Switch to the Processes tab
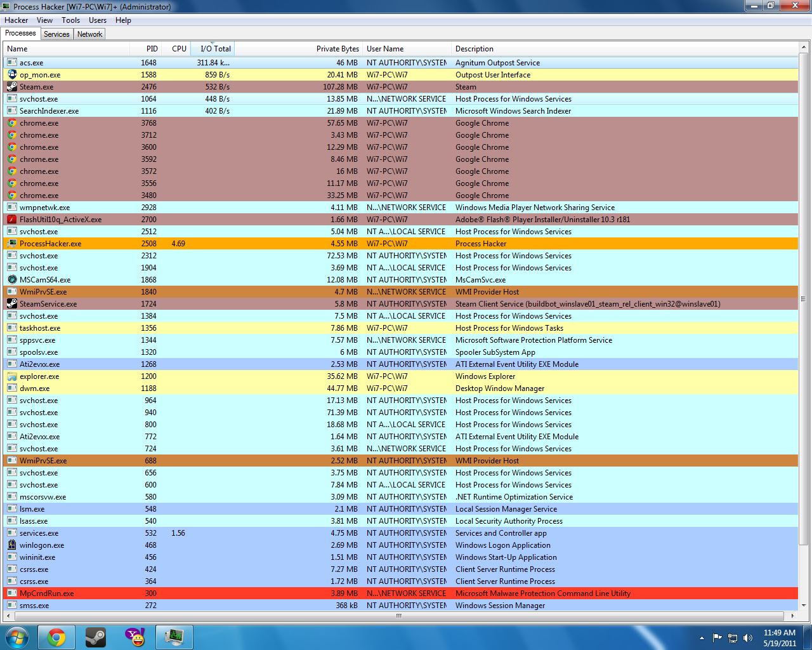Viewport: 812px width, 650px height. coord(20,34)
